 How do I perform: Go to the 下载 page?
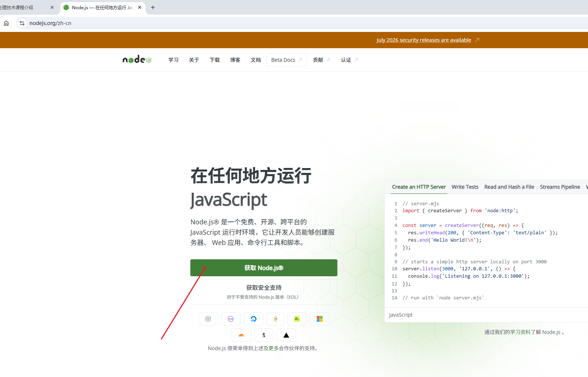point(215,60)
